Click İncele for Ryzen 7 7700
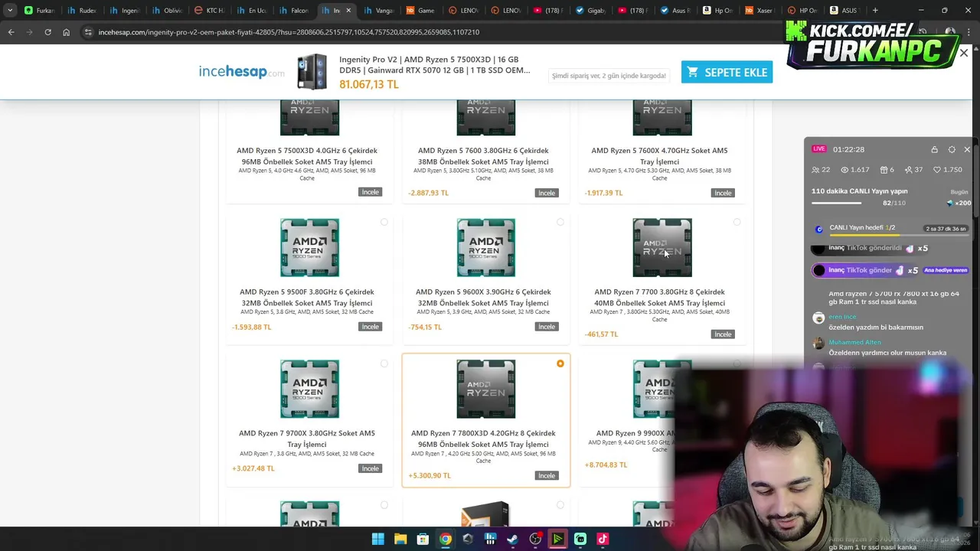This screenshot has width=980, height=551. pos(723,334)
